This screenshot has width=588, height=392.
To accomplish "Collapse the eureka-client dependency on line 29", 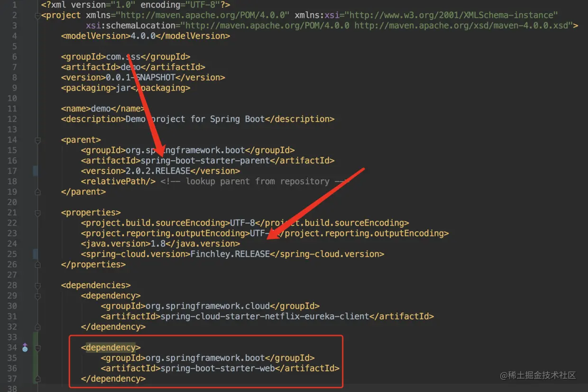I will click(37, 296).
